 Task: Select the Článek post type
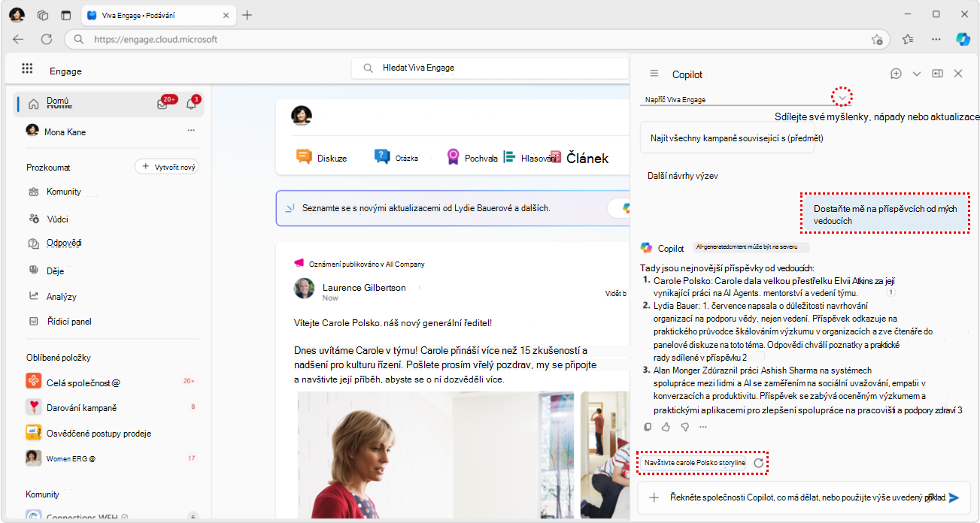(x=579, y=157)
